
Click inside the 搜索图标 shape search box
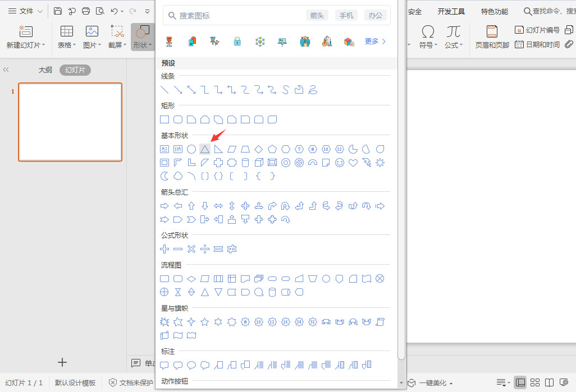[236, 15]
